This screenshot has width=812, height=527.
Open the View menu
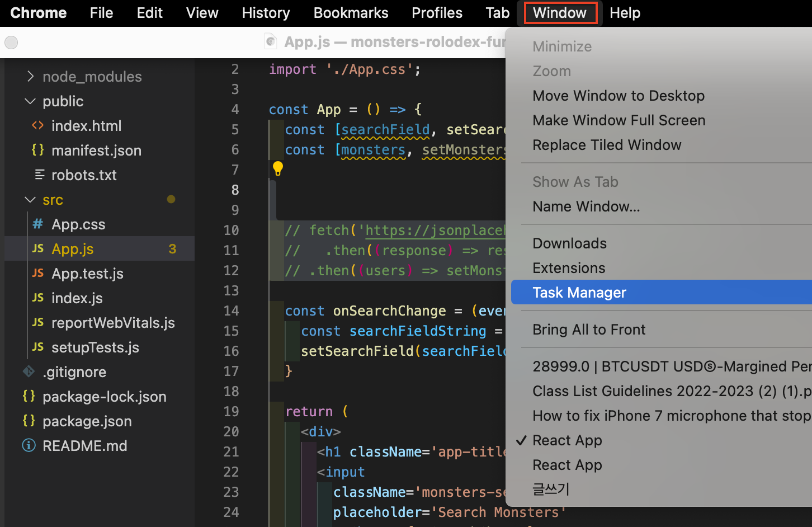pyautogui.click(x=202, y=13)
